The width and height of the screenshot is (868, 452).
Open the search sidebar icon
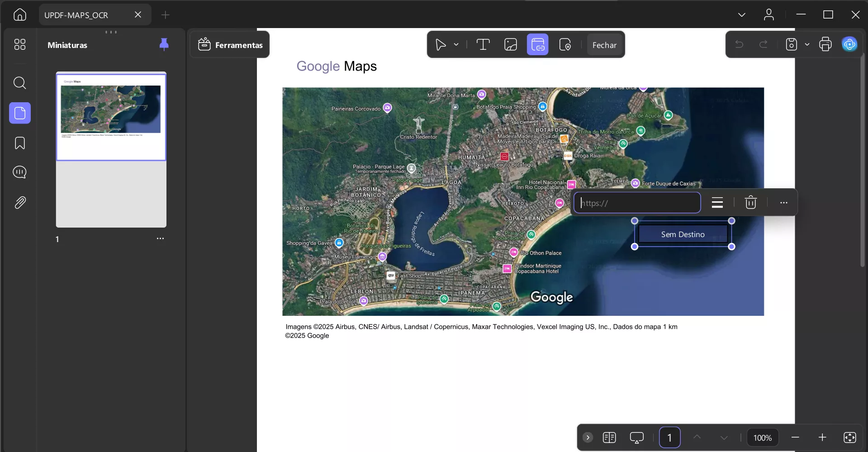point(20,83)
